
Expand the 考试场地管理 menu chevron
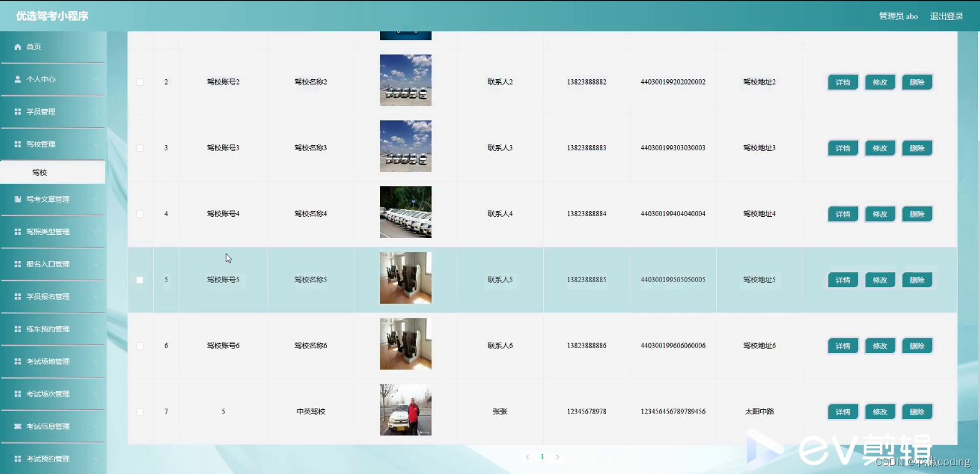(x=96, y=361)
